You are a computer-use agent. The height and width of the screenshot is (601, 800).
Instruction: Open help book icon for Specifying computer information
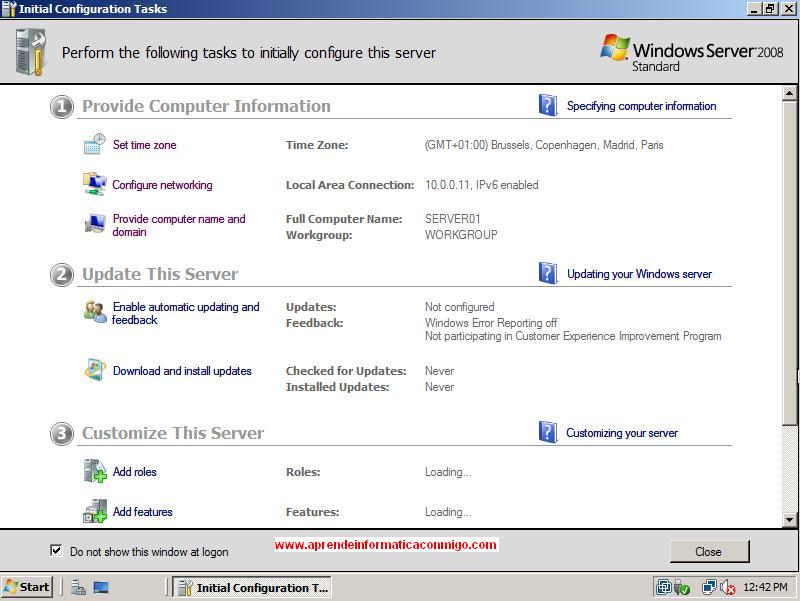point(548,105)
